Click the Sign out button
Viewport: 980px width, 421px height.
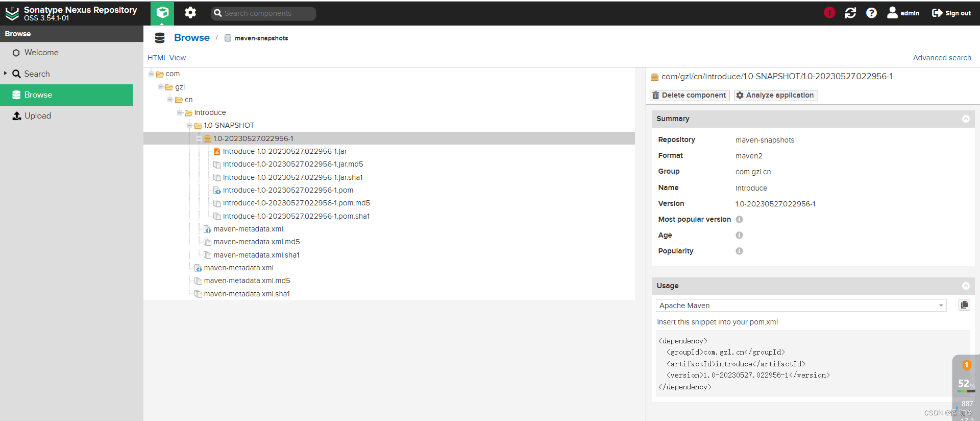[951, 13]
